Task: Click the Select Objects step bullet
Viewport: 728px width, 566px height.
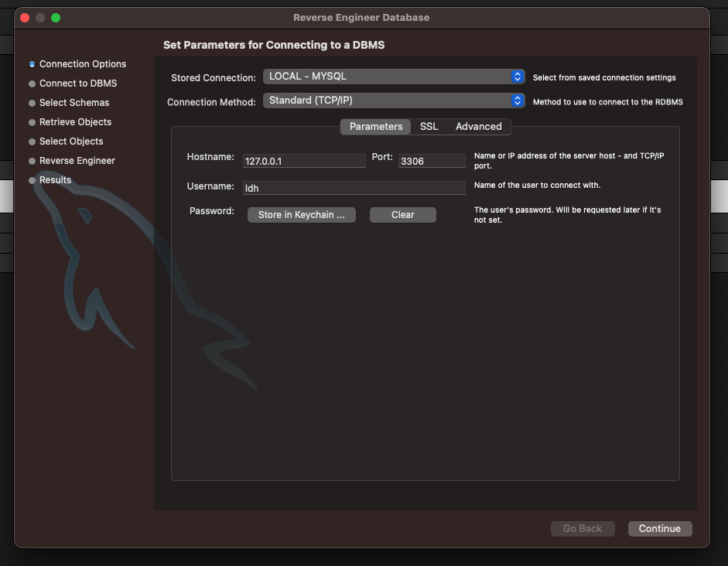Action: coord(32,142)
